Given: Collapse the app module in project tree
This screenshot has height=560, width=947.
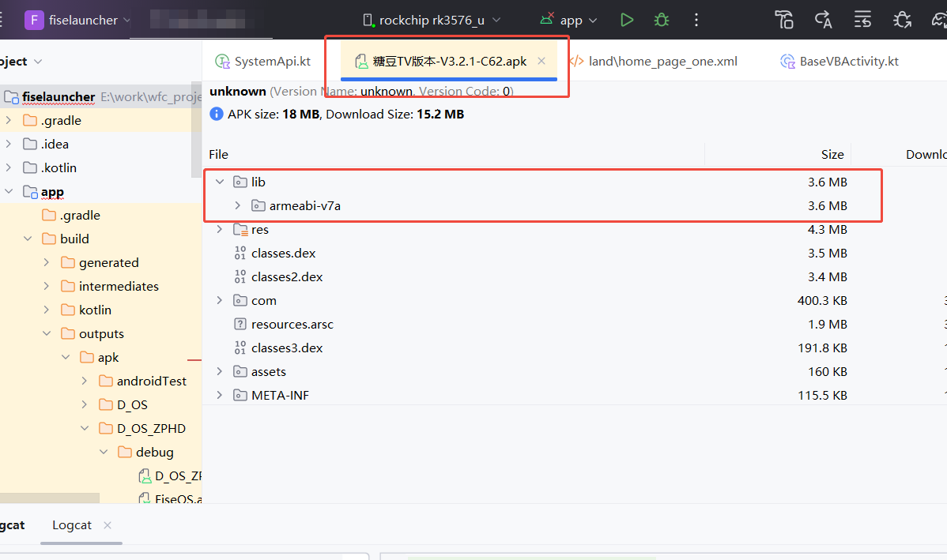Looking at the screenshot, I should pos(9,191).
